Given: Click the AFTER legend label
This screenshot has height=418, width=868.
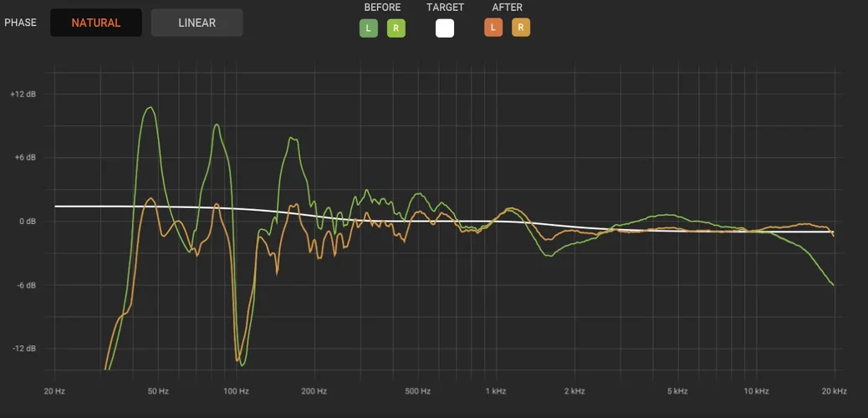Looking at the screenshot, I should click(507, 8).
